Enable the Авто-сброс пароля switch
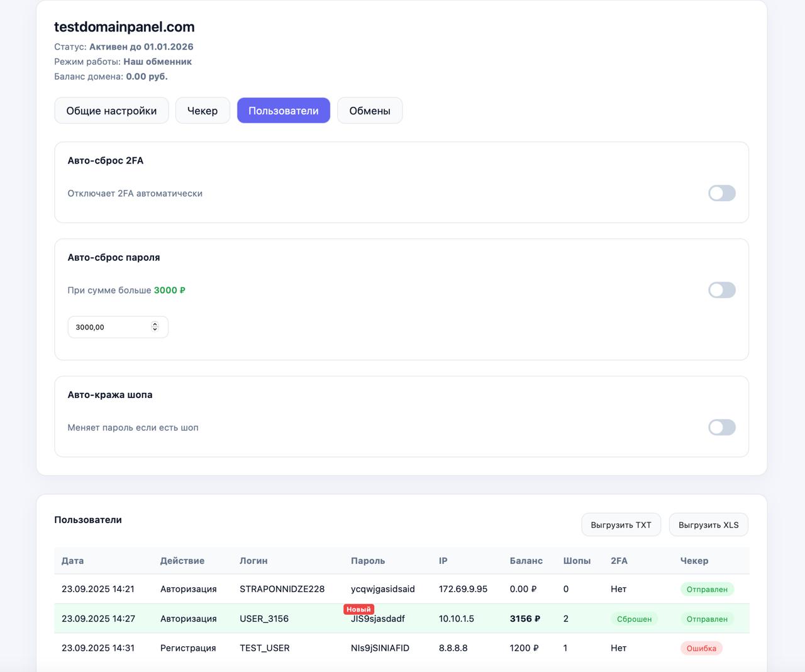 coord(721,290)
